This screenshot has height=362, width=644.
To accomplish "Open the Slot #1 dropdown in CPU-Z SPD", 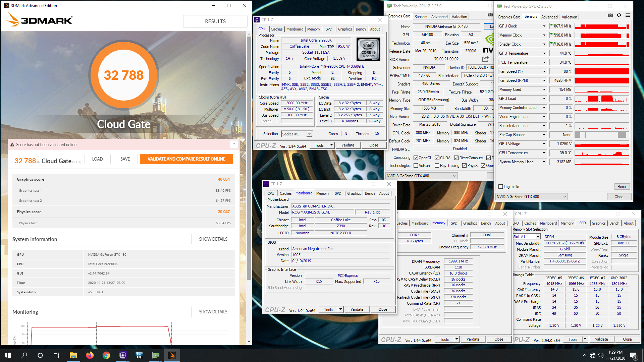I will (x=538, y=237).
